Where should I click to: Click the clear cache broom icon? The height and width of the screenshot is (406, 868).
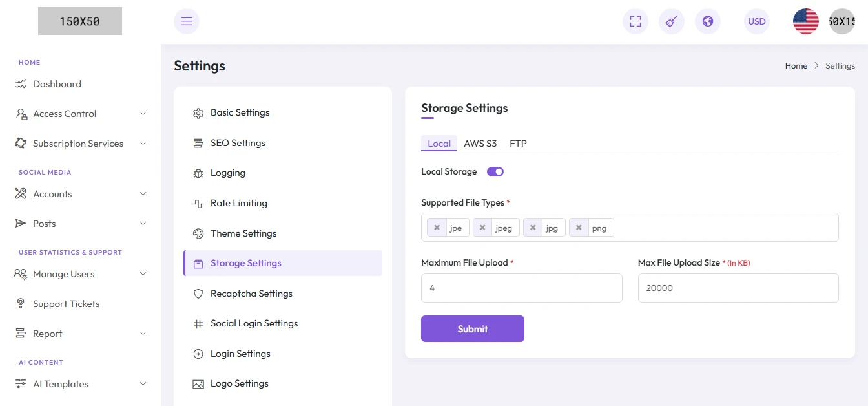point(672,21)
